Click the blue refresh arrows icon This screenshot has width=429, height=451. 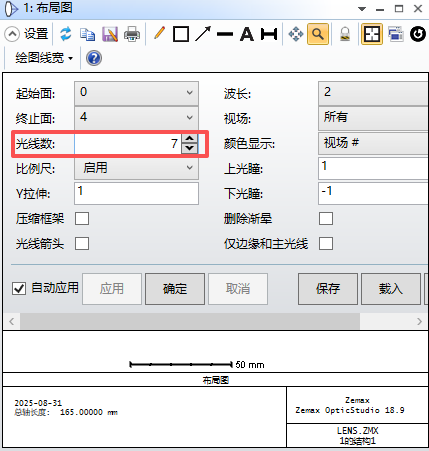[x=66, y=34]
